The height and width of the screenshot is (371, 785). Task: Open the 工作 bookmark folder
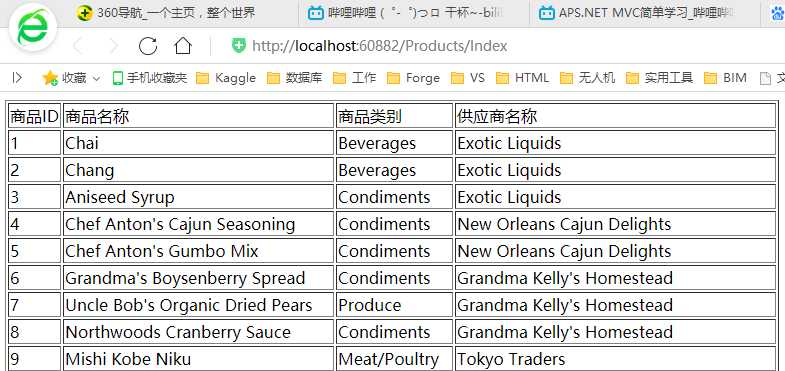(354, 78)
